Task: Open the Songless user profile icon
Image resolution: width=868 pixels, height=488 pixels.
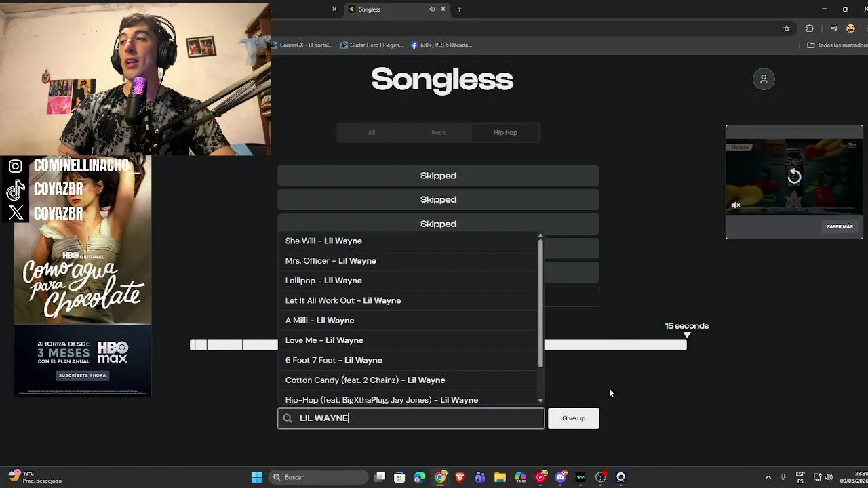Action: pyautogui.click(x=764, y=79)
